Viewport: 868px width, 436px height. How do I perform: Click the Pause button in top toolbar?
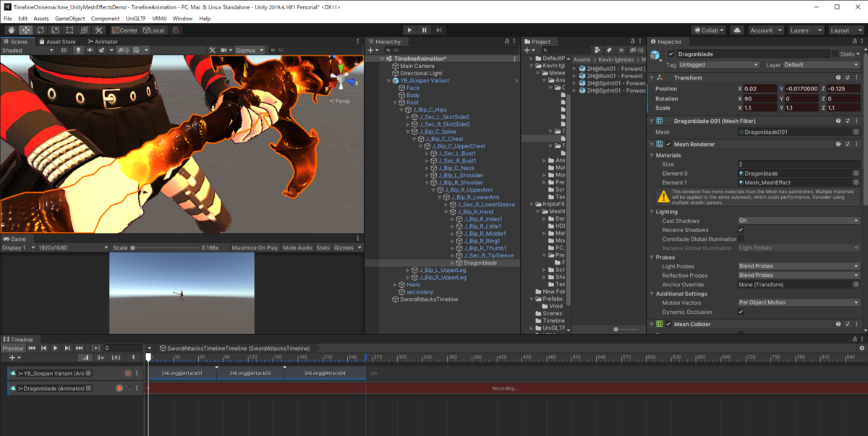[425, 30]
